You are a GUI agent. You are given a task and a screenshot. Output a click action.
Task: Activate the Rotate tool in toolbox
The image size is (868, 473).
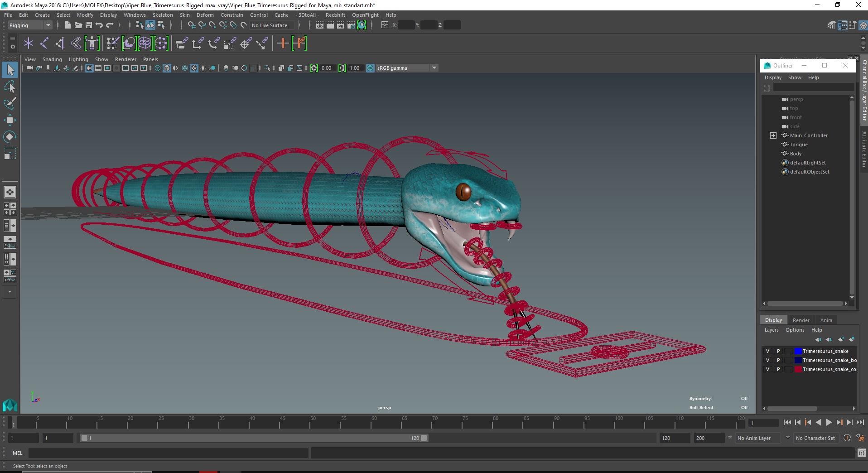pyautogui.click(x=10, y=137)
